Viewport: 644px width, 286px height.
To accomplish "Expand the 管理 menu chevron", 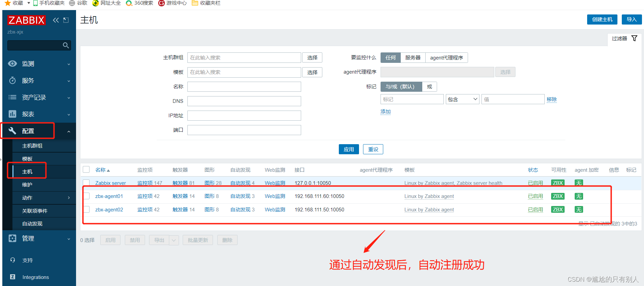I will [x=69, y=239].
